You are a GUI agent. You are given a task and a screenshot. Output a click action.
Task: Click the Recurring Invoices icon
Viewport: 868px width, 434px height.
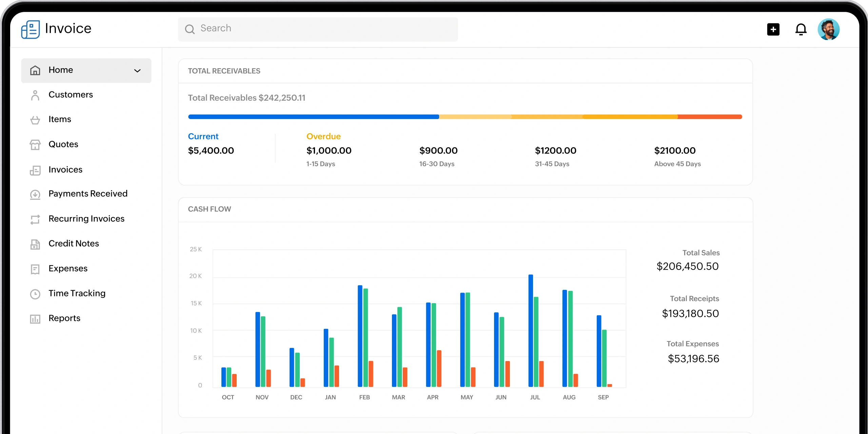(35, 219)
